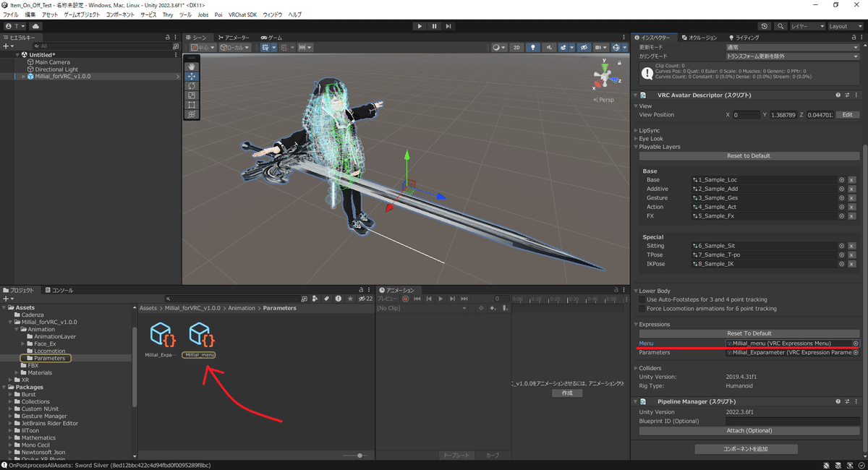Enable Use Auto-Footsteps checkbox
This screenshot has height=470, width=868.
pos(642,299)
